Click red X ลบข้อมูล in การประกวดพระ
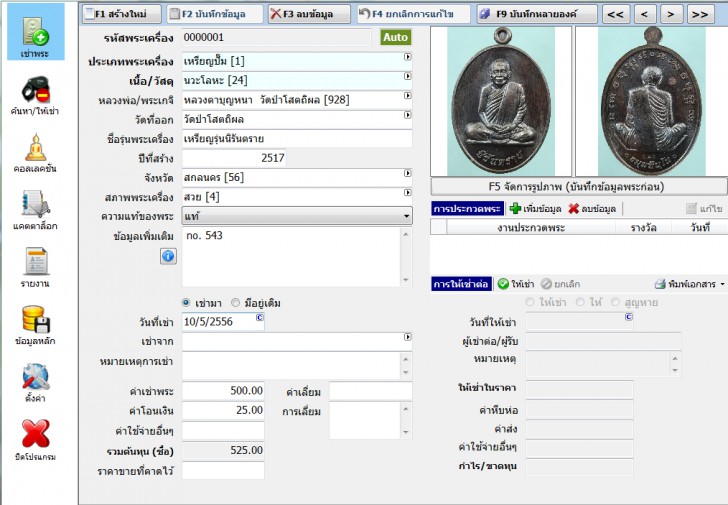The image size is (728, 505). tap(592, 209)
